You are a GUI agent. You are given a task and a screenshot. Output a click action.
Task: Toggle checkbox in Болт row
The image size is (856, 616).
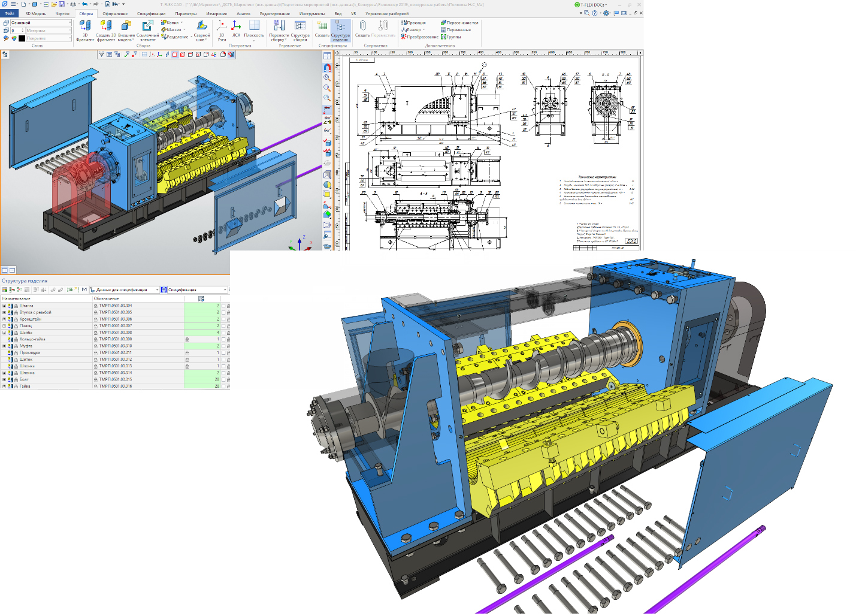tap(224, 379)
